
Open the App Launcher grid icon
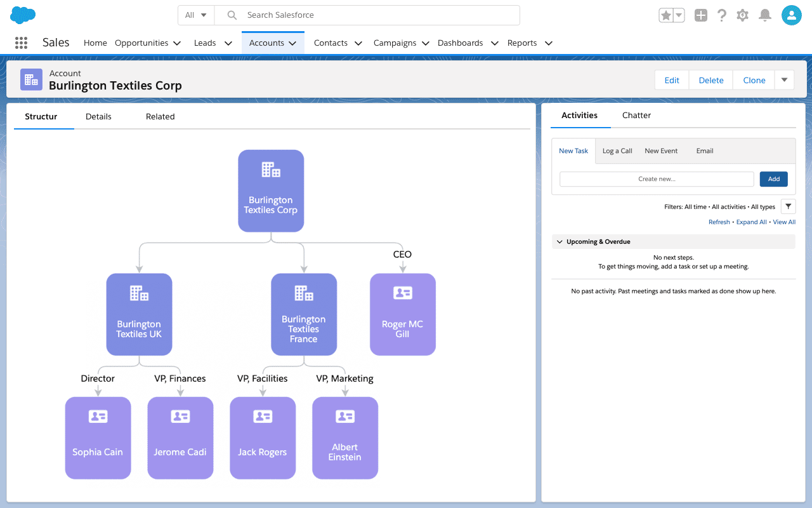pyautogui.click(x=21, y=43)
